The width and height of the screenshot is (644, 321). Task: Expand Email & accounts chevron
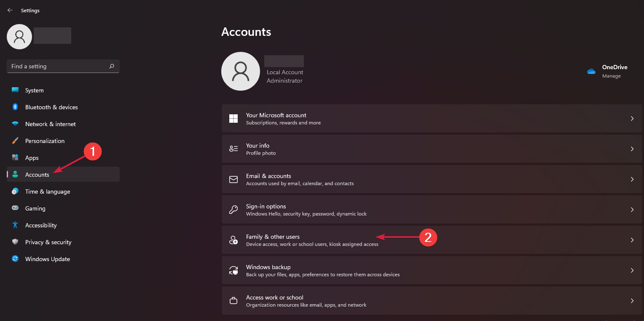632,179
